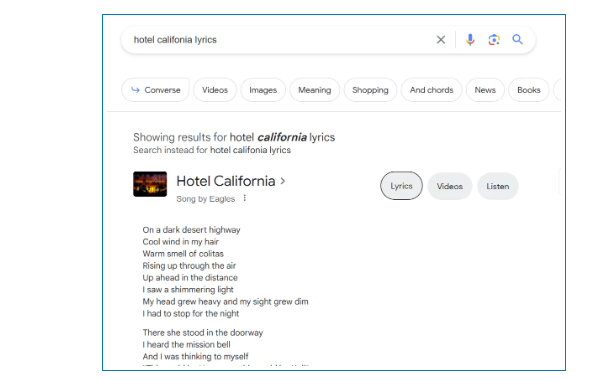Select the Lyrics chip

click(x=401, y=186)
